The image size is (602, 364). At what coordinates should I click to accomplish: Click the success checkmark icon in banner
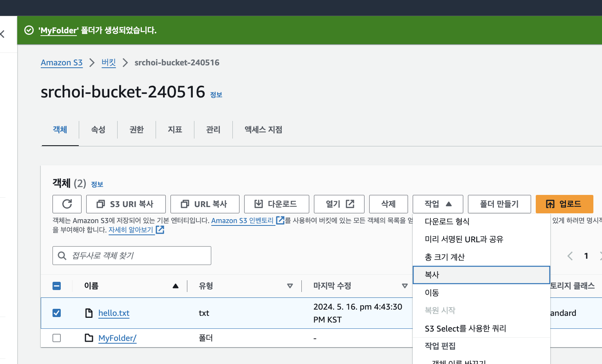coord(29,30)
